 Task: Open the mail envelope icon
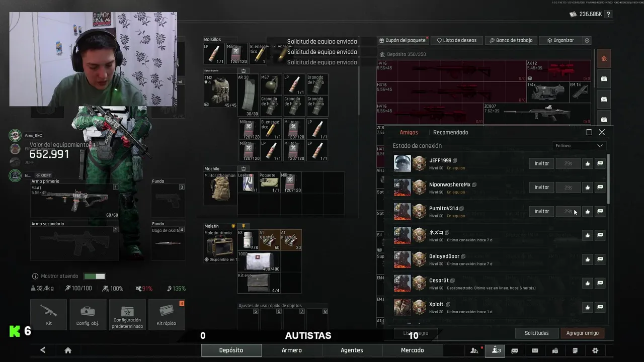tap(535, 350)
